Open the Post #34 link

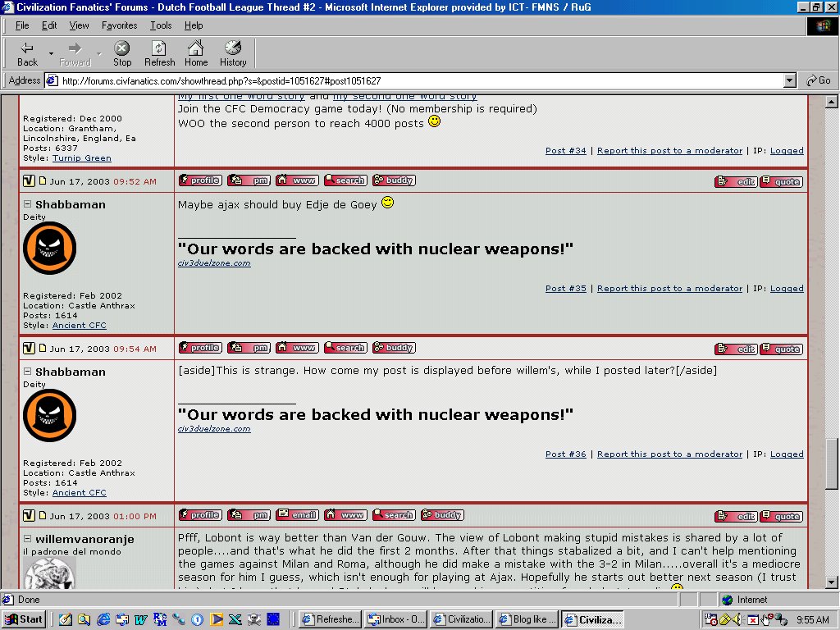coord(566,151)
